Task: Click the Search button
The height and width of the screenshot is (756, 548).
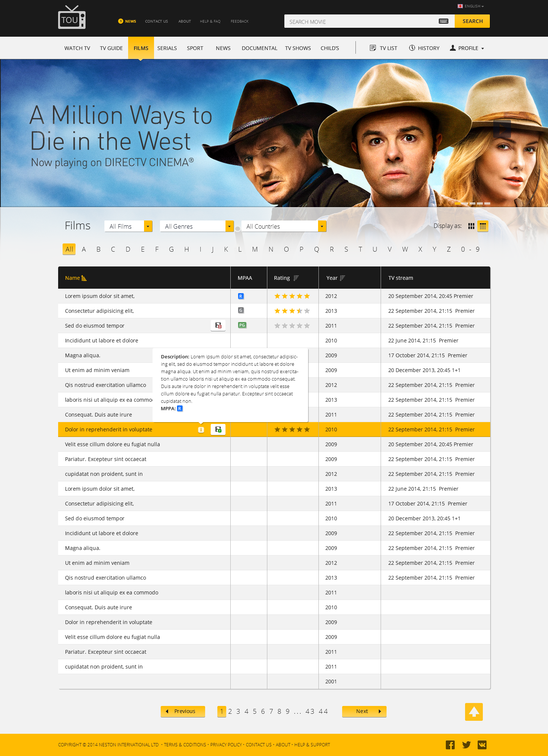Action: coord(472,21)
